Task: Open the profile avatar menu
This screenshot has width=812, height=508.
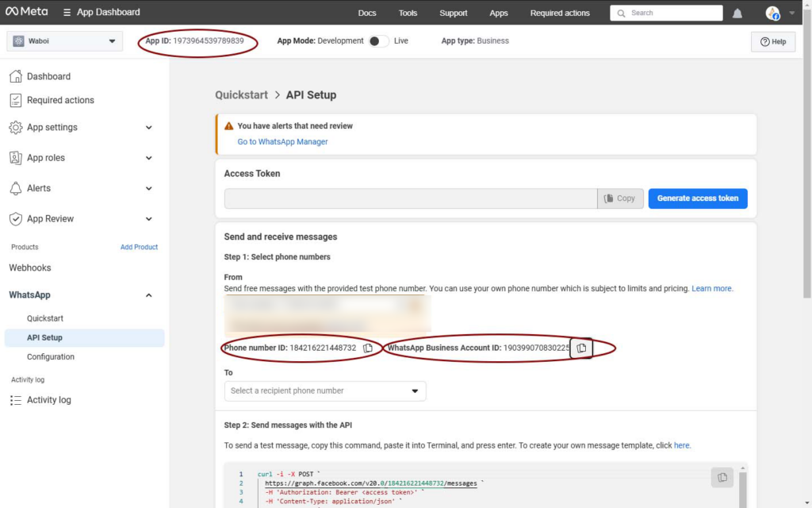Action: click(772, 13)
